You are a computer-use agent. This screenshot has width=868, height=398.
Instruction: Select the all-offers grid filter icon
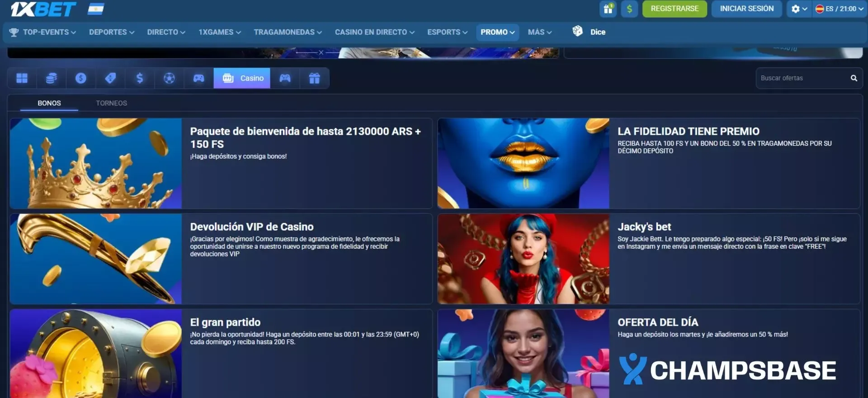coord(22,78)
